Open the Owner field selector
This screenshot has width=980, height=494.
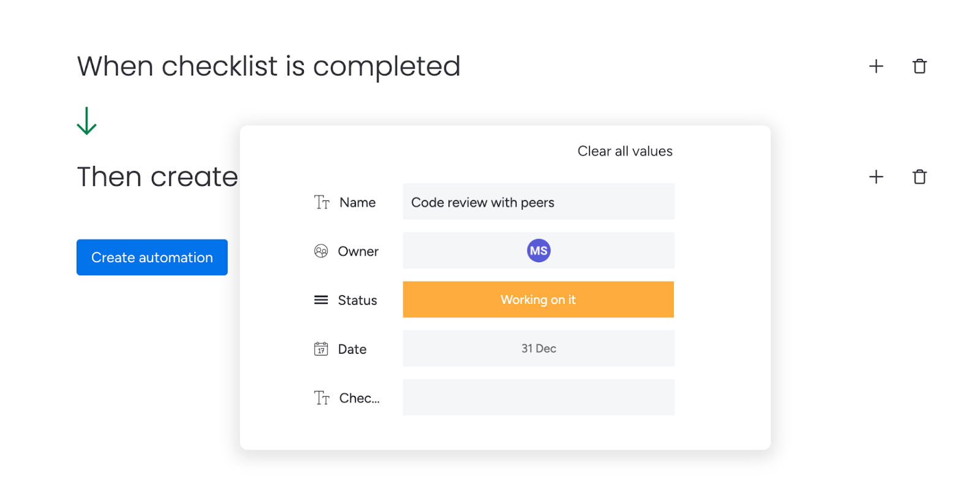coord(538,251)
